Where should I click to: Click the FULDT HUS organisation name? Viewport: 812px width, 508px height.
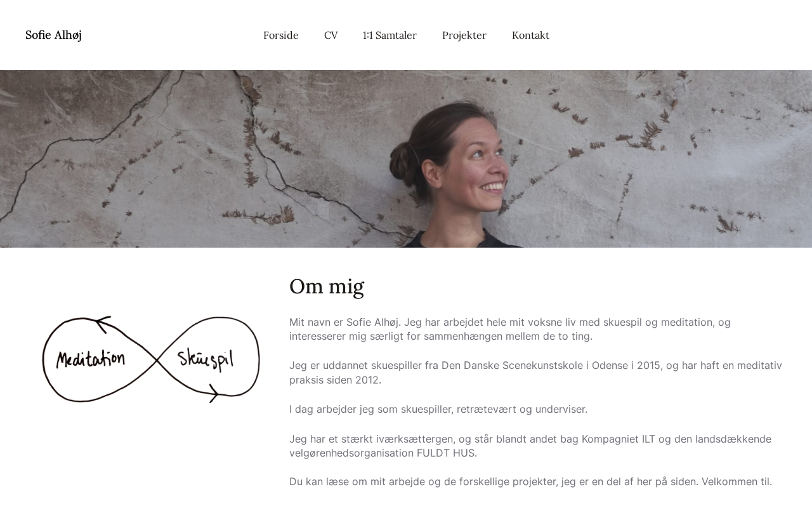(445, 453)
